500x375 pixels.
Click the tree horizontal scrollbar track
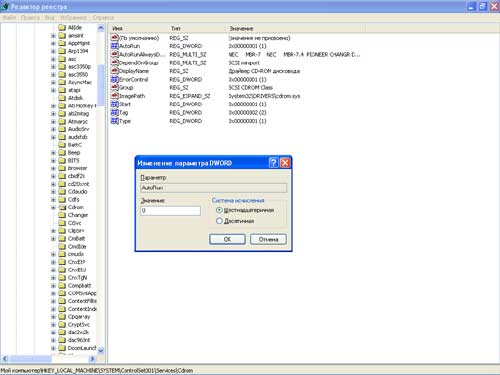(71, 359)
